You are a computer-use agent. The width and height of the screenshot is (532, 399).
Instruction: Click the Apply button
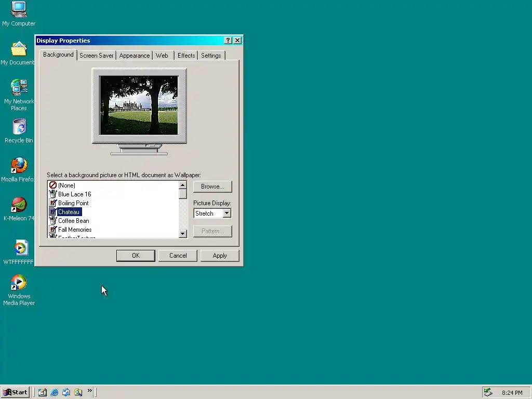click(220, 256)
